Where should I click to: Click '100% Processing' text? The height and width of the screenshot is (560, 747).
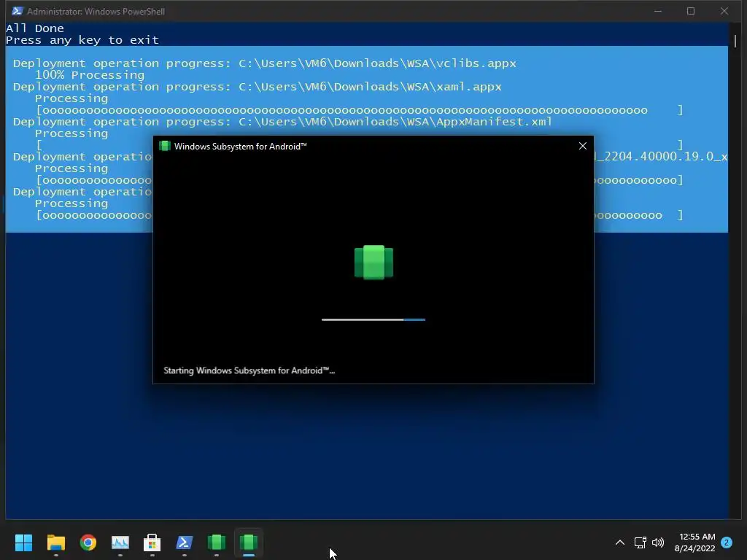click(x=90, y=75)
